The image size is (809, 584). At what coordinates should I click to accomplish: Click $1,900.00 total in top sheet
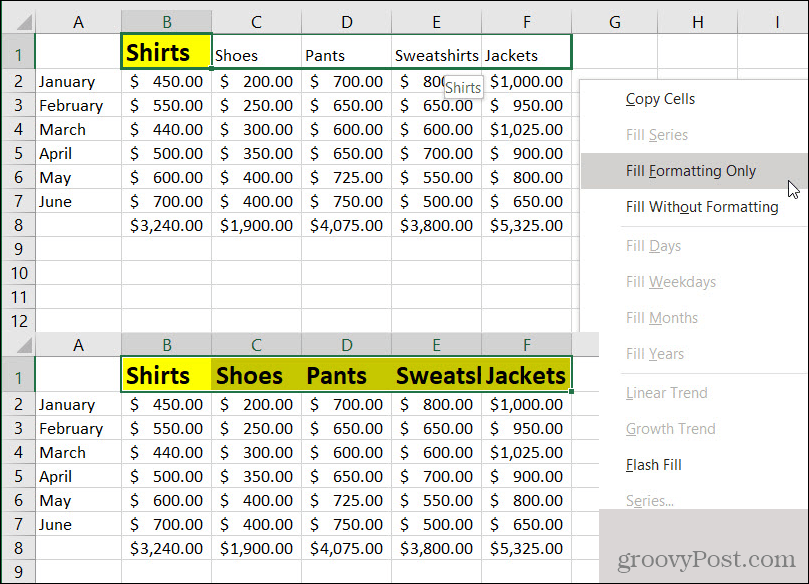point(256,225)
